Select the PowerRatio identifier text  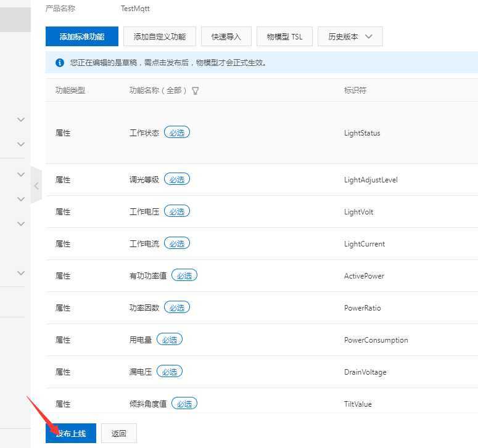point(363,308)
